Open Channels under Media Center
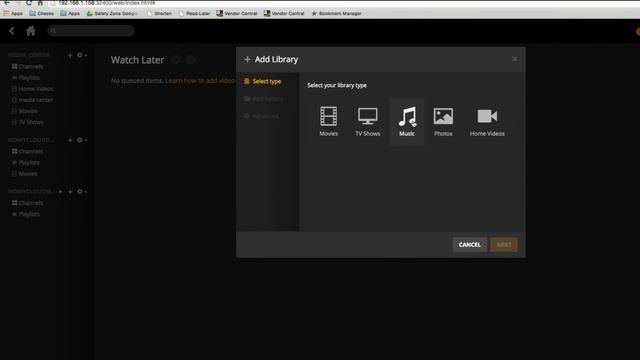Image resolution: width=640 pixels, height=360 pixels. tap(27, 67)
